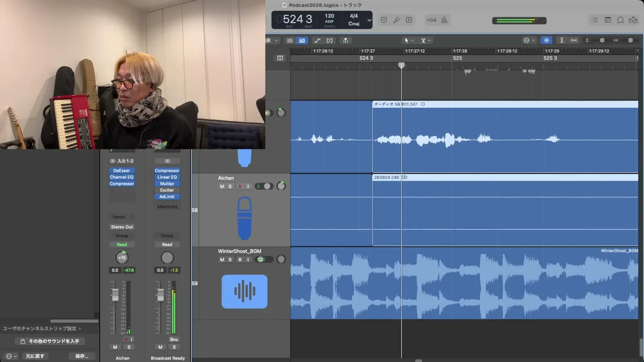
Task: Record-enable the WinterGhost_BGM track
Action: pos(239,259)
